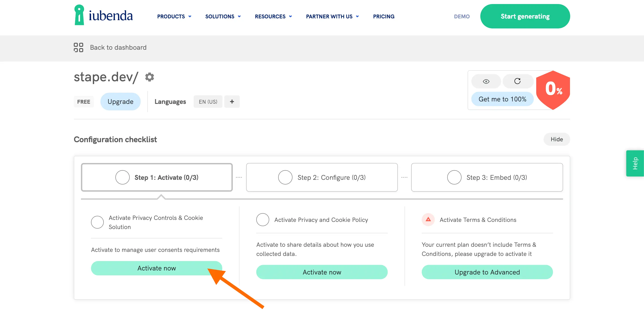The width and height of the screenshot is (644, 313).
Task: Select the EN (US) language chip
Action: click(x=208, y=102)
